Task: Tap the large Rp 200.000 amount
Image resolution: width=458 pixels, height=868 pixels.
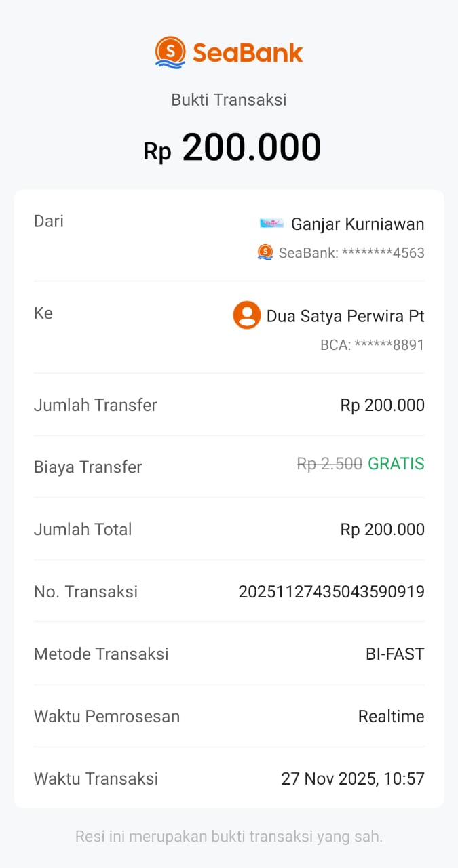Action: pos(232,148)
